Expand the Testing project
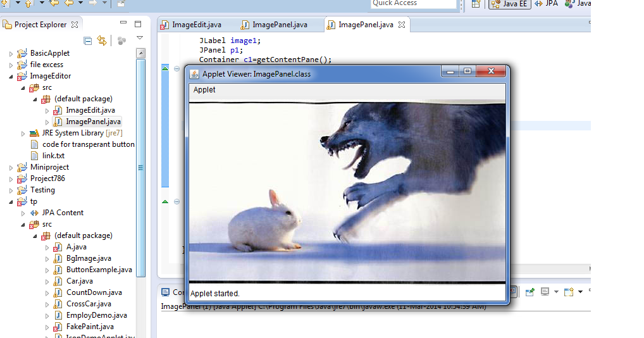Image resolution: width=644 pixels, height=338 pixels. [11, 191]
